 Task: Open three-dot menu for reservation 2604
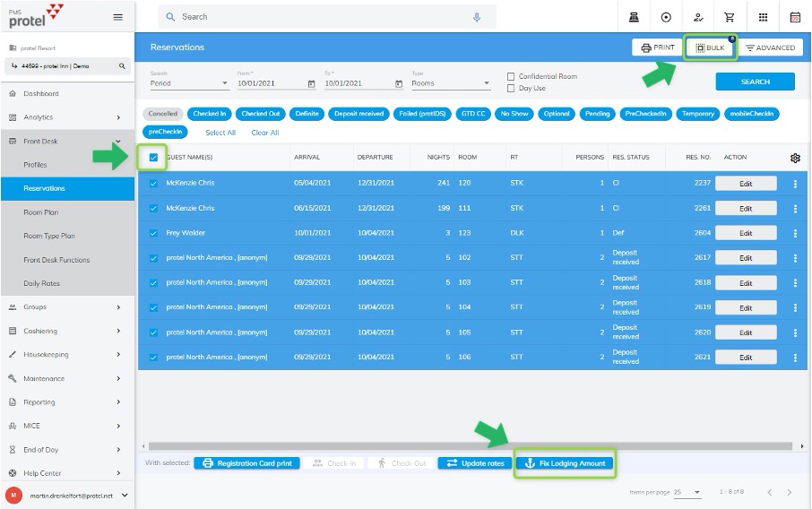tap(796, 234)
